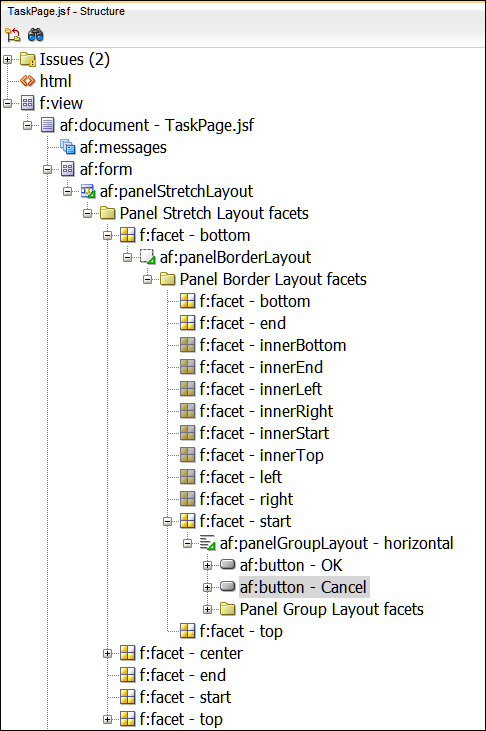The height and width of the screenshot is (731, 486).
Task: Click the af:button - OK icon
Action: pos(227,565)
